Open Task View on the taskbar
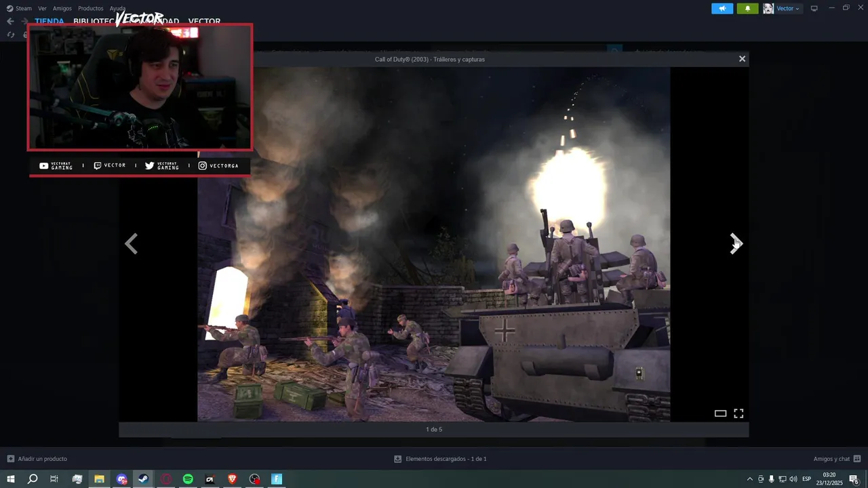Viewport: 868px width, 488px height. (54, 479)
